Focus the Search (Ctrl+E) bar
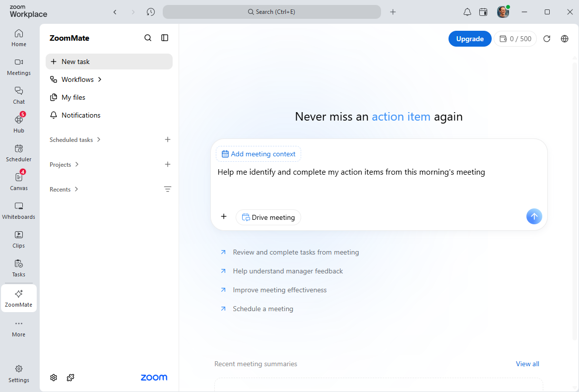This screenshot has height=392, width=579. pos(272,12)
